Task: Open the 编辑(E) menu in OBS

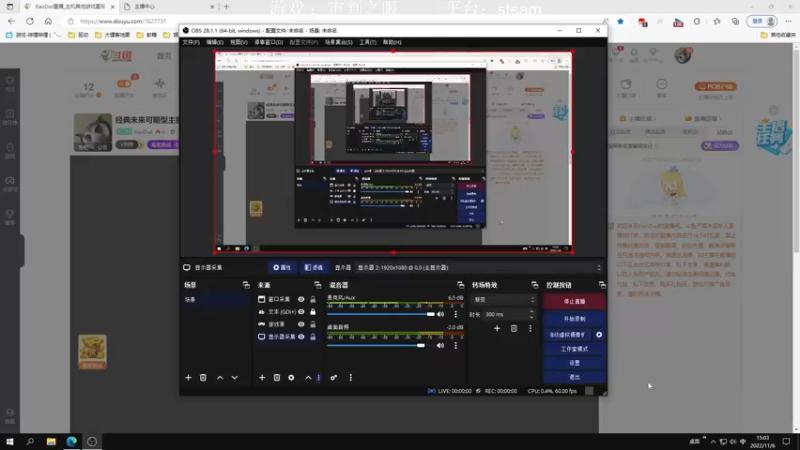Action: [x=214, y=42]
